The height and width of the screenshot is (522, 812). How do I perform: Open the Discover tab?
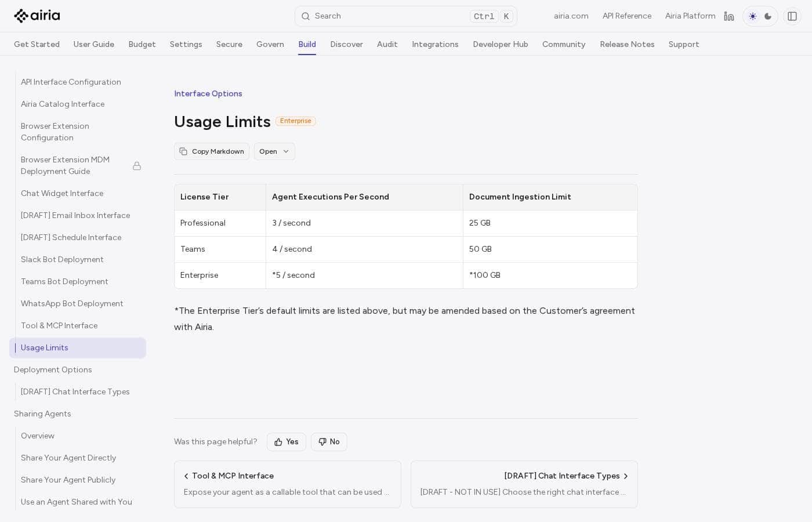click(347, 44)
